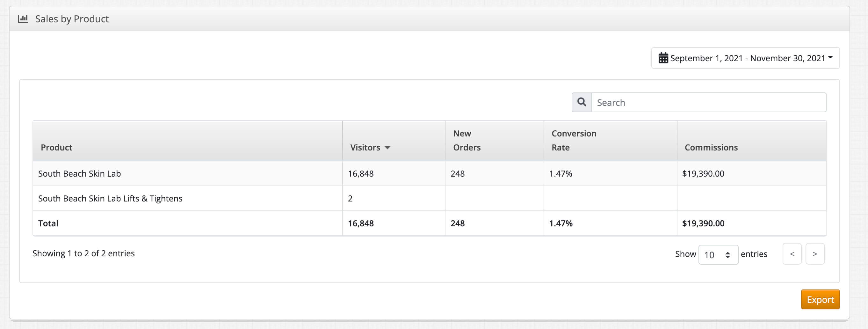Click 'Showing 1 to 2 of 2 entries' text
The height and width of the screenshot is (329, 868).
point(83,253)
